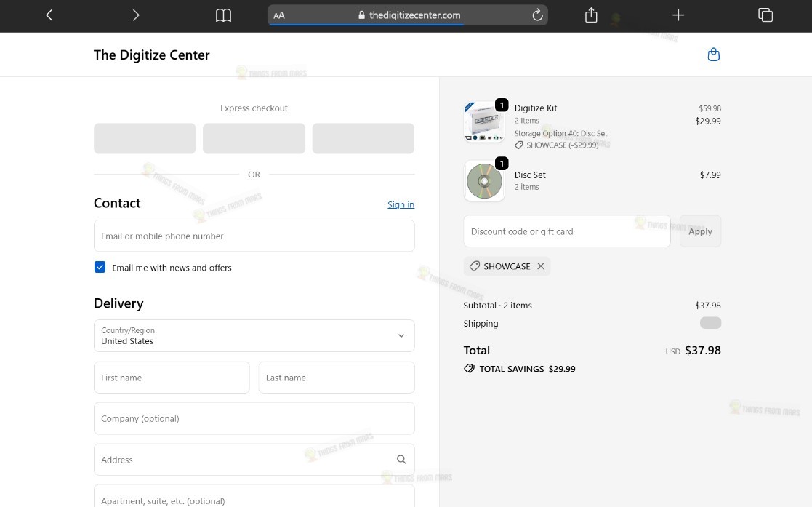Focus the Email or mobile phone field
Viewport: 812px width, 507px height.
pos(254,236)
